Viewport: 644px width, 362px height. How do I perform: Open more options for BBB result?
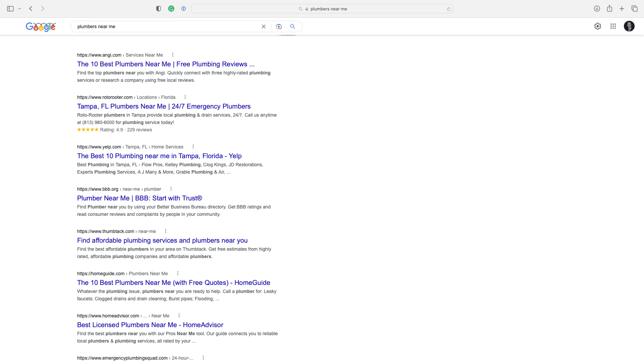171,189
